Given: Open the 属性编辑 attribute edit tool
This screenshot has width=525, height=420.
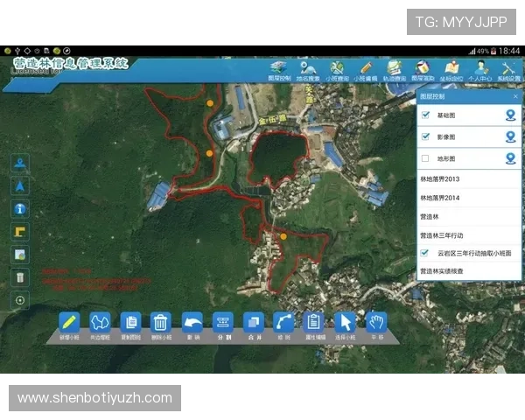Looking at the screenshot, I should click(x=313, y=322).
